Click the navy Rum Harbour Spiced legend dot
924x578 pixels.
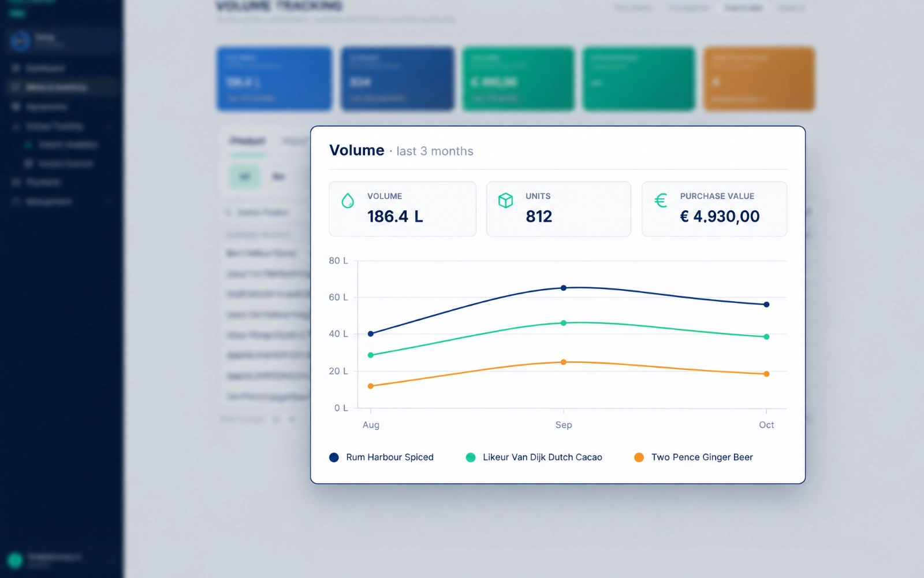pos(334,457)
